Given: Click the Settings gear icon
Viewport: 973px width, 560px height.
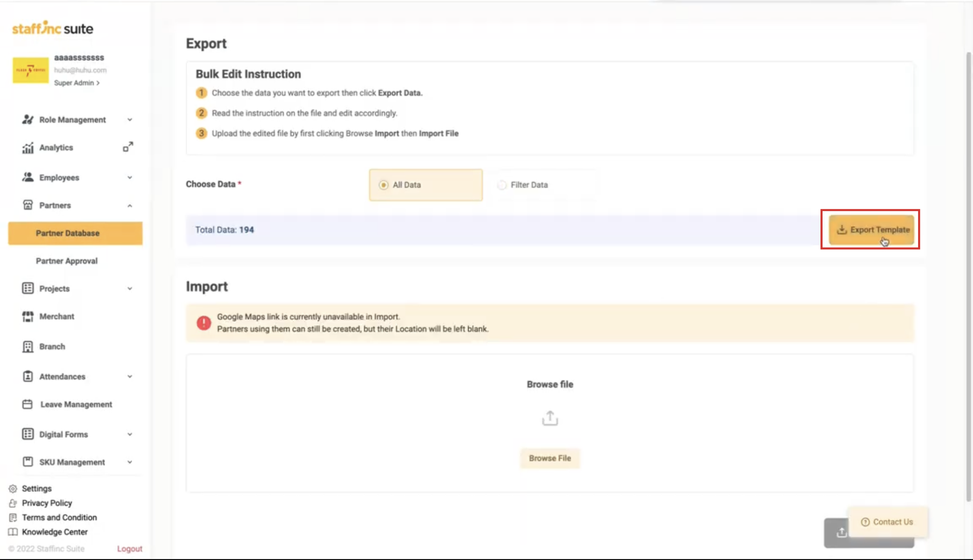Looking at the screenshot, I should [13, 489].
